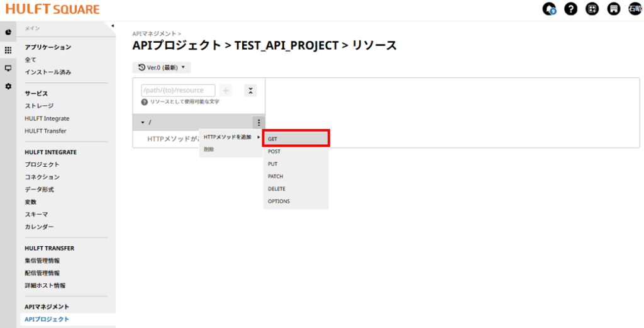Open 変数 in the sidebar

pyautogui.click(x=30, y=202)
